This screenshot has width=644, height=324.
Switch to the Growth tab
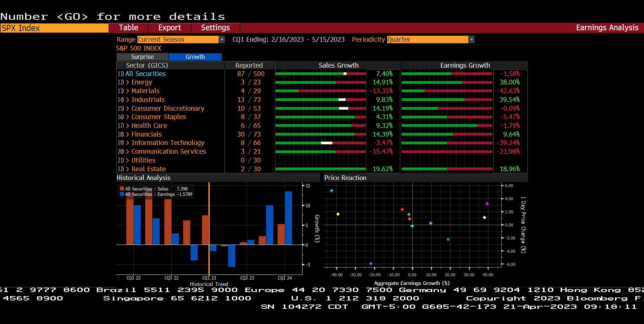tap(195, 57)
